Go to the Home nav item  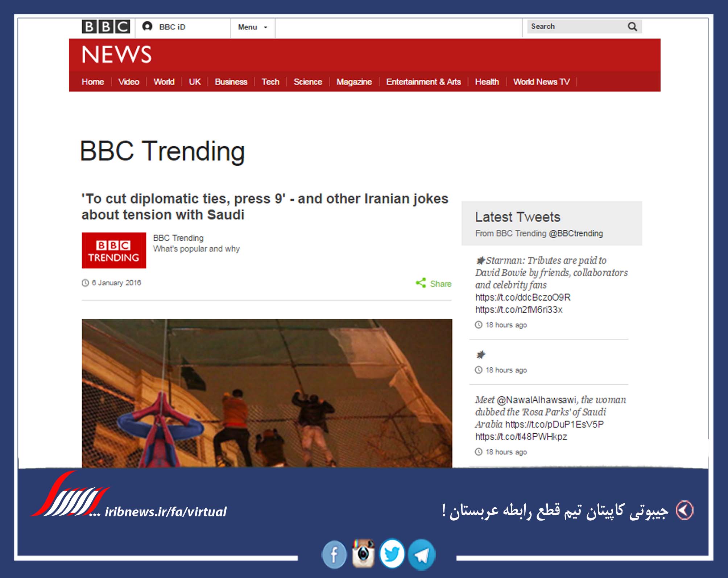point(93,82)
